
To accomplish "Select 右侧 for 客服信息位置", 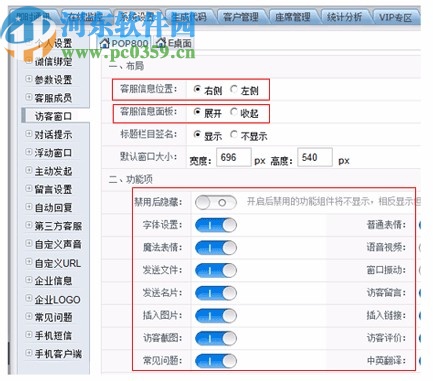I will (x=197, y=89).
